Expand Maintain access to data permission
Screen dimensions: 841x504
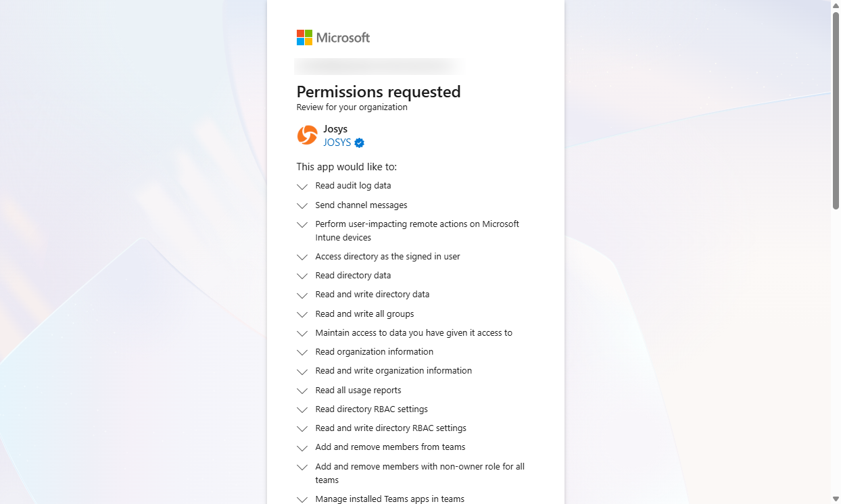pos(302,334)
